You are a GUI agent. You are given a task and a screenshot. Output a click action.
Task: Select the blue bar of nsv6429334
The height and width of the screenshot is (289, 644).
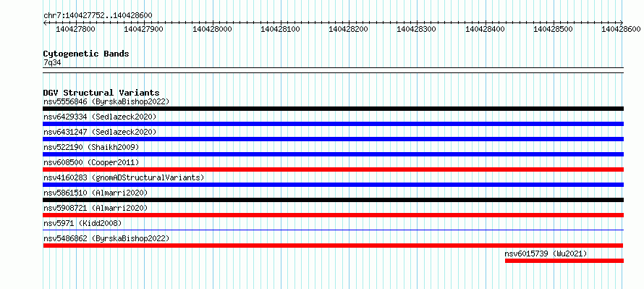coord(333,124)
